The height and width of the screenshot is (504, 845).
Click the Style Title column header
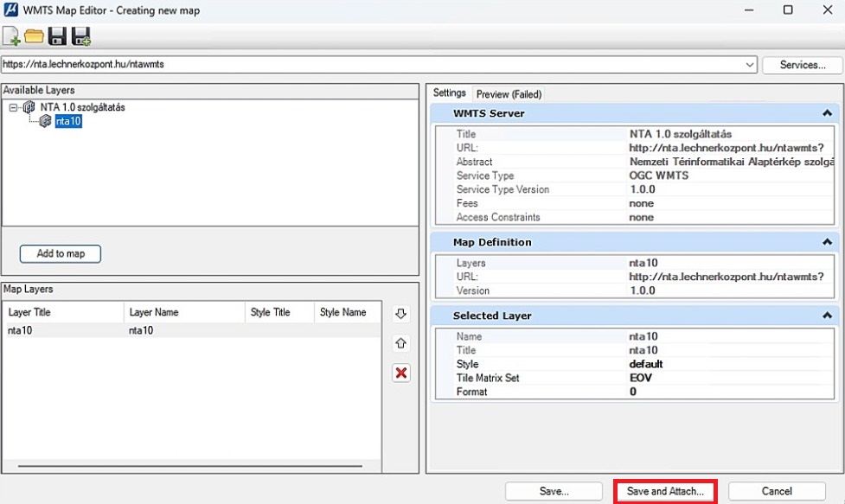pos(279,312)
